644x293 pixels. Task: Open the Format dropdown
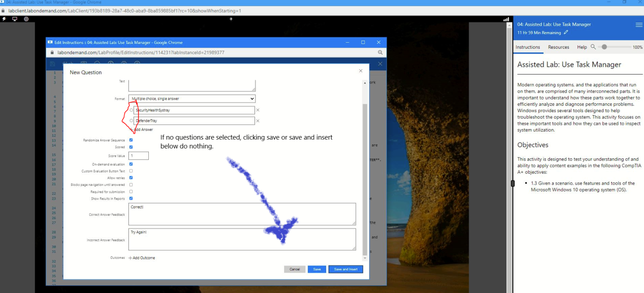point(192,99)
